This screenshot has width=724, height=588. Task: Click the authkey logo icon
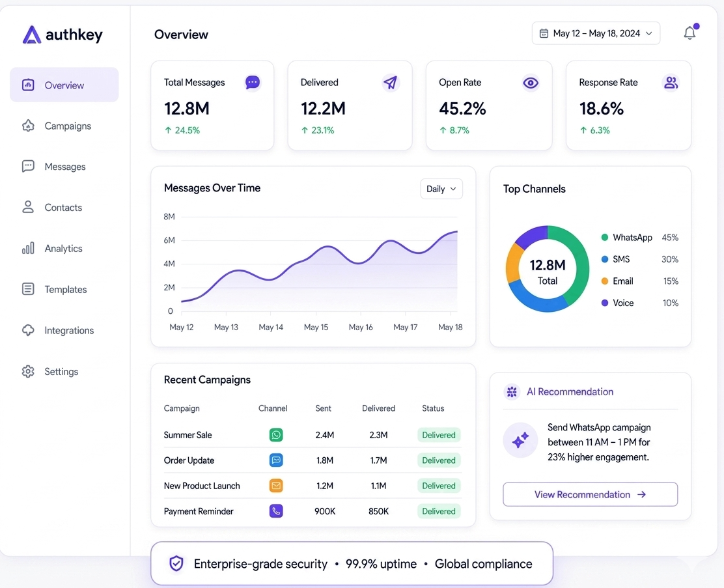pyautogui.click(x=31, y=35)
